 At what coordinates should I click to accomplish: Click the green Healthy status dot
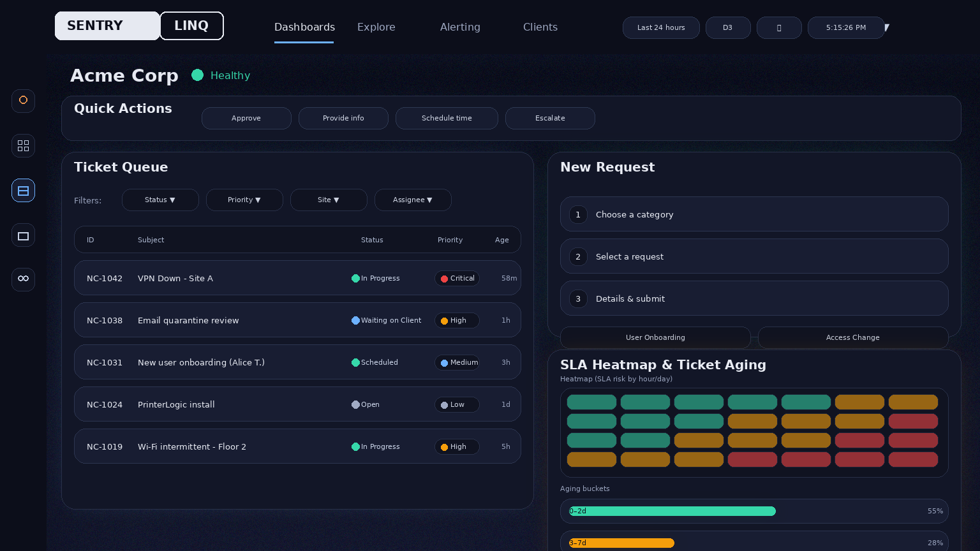(x=198, y=75)
